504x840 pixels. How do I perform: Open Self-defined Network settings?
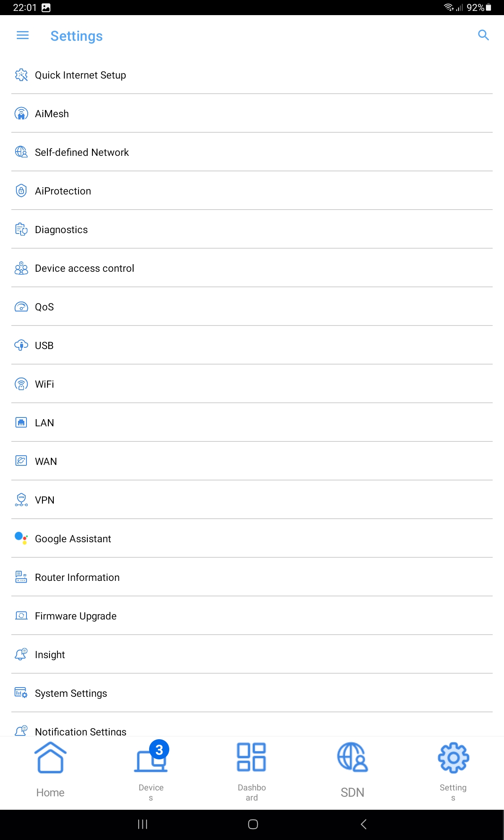click(82, 152)
